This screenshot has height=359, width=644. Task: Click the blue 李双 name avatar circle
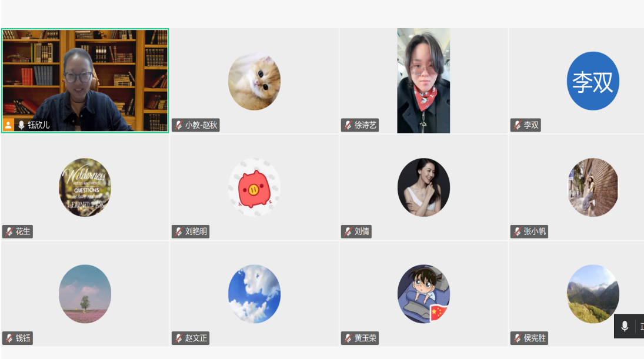pos(593,81)
